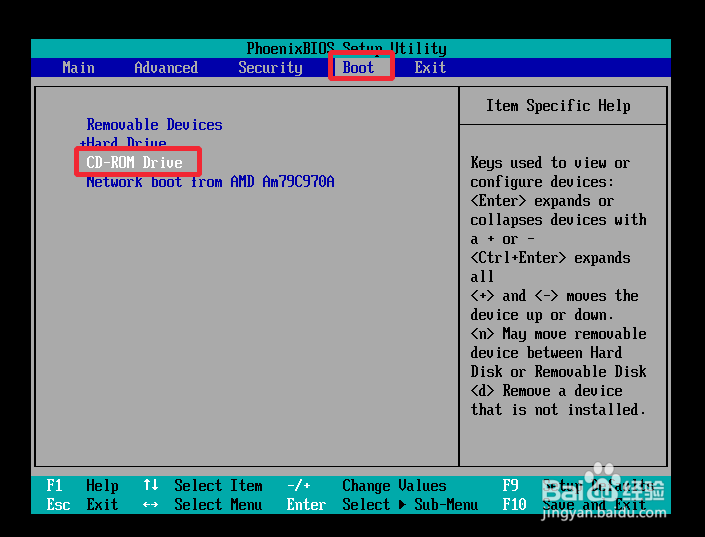Click the PhoenixBIOS Setup Utility title
The height and width of the screenshot is (537, 705).
click(x=346, y=48)
